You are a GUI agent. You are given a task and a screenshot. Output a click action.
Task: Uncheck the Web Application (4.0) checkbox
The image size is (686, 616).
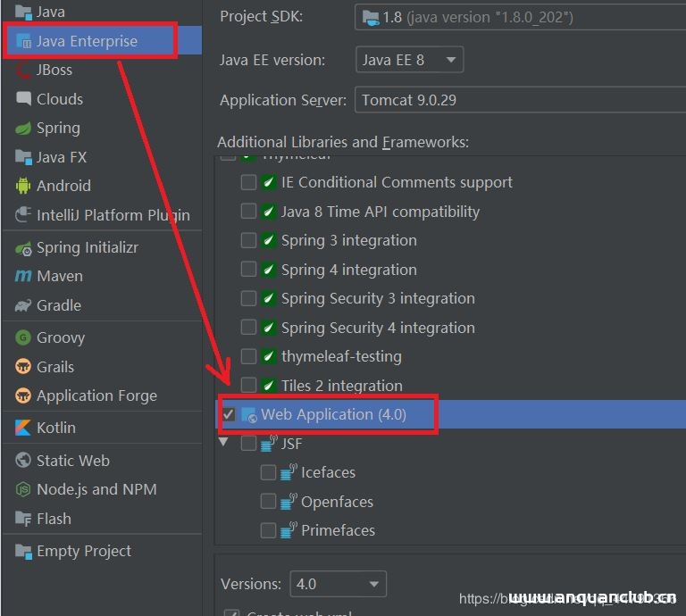[229, 415]
